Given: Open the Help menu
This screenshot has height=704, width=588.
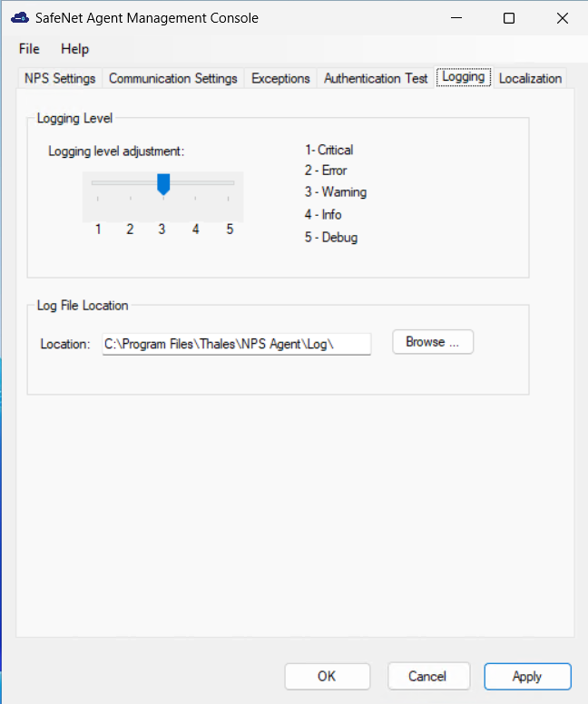Looking at the screenshot, I should coord(74,48).
